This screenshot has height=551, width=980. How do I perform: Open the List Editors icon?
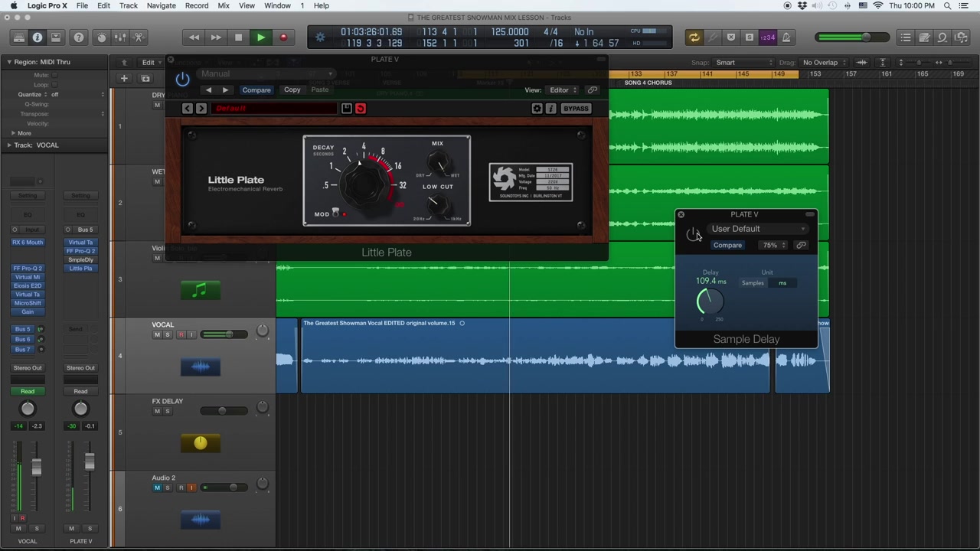pos(906,37)
